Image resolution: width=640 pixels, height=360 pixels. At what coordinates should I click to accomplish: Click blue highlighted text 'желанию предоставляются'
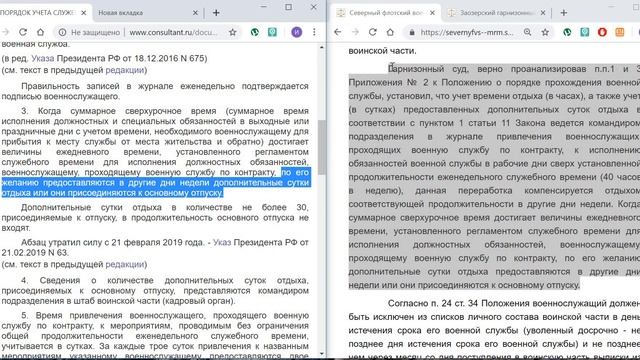(58, 183)
